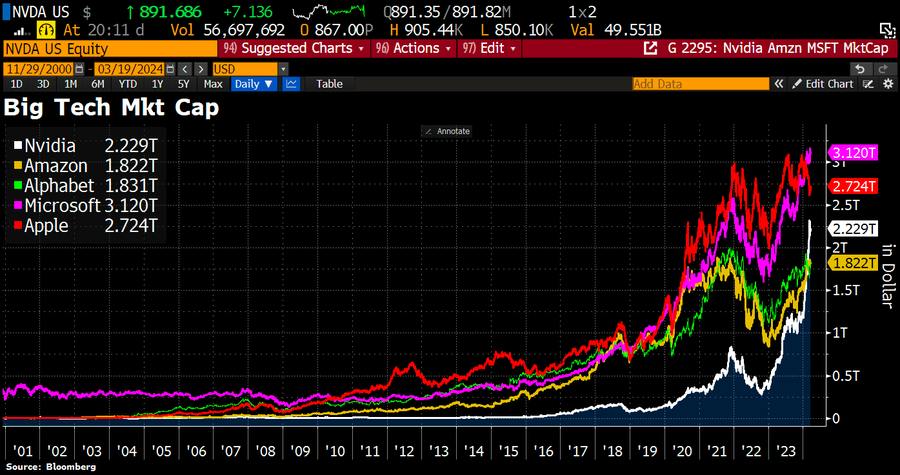Open the Edit menu dropdown
Viewport: 900px width, 475px height.
point(490,48)
